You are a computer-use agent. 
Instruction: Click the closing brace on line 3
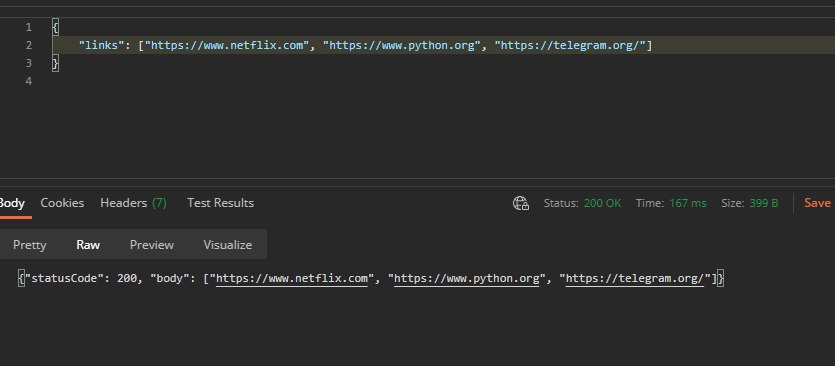pos(55,63)
